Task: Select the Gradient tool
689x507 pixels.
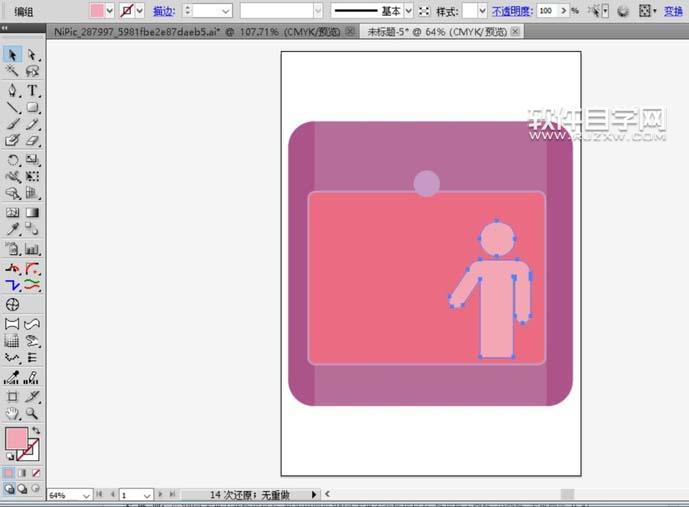Action: coord(32,213)
